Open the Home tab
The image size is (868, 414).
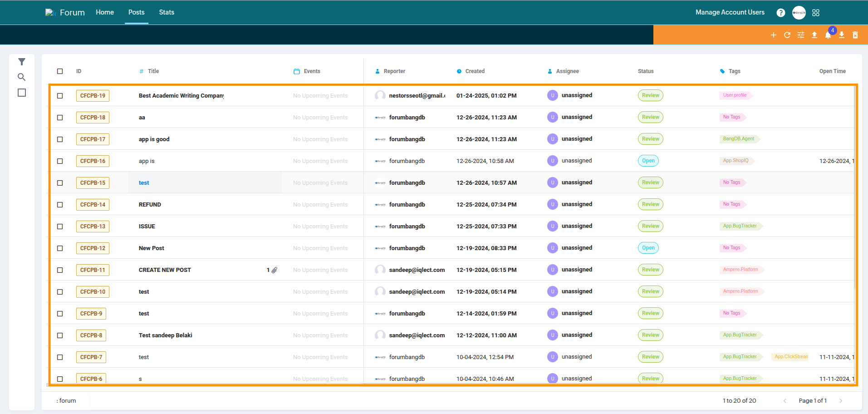pyautogui.click(x=105, y=12)
